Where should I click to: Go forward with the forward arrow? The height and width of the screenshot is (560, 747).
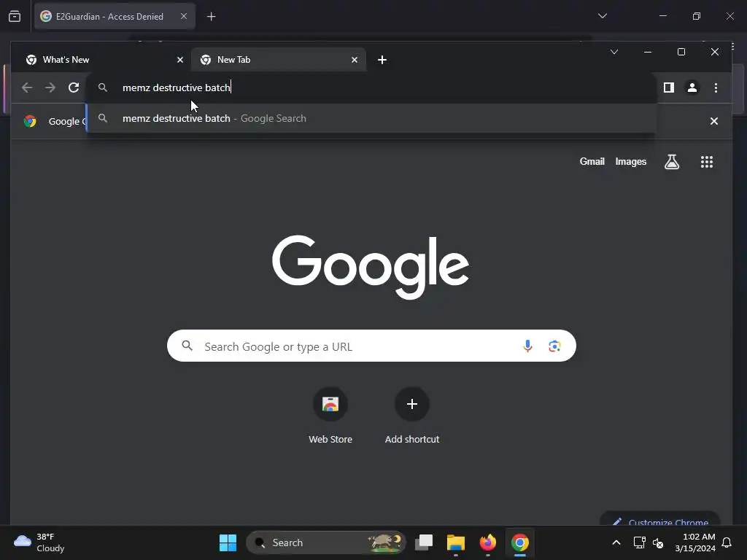[x=50, y=87]
